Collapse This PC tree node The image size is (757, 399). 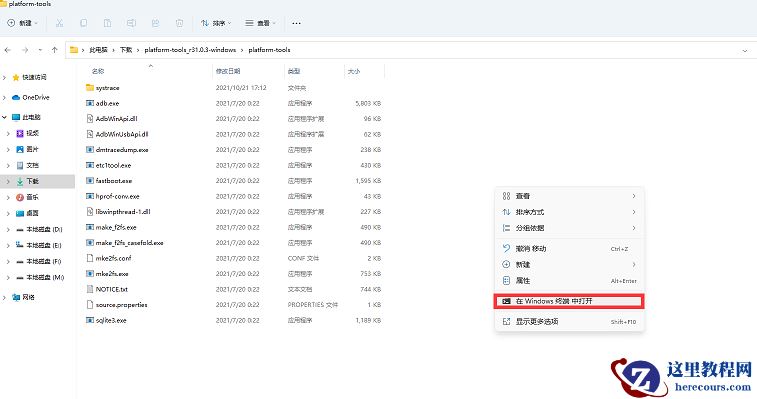pyautogui.click(x=4, y=117)
